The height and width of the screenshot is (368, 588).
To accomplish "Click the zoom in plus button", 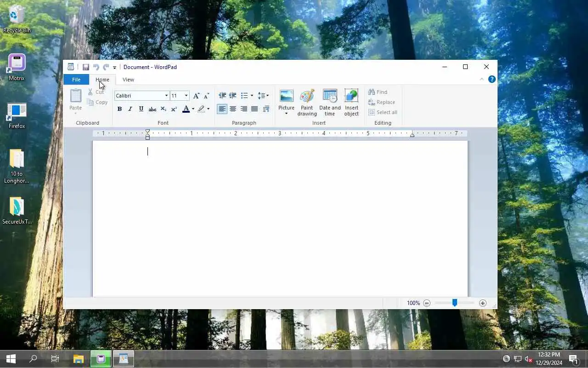I will point(482,303).
